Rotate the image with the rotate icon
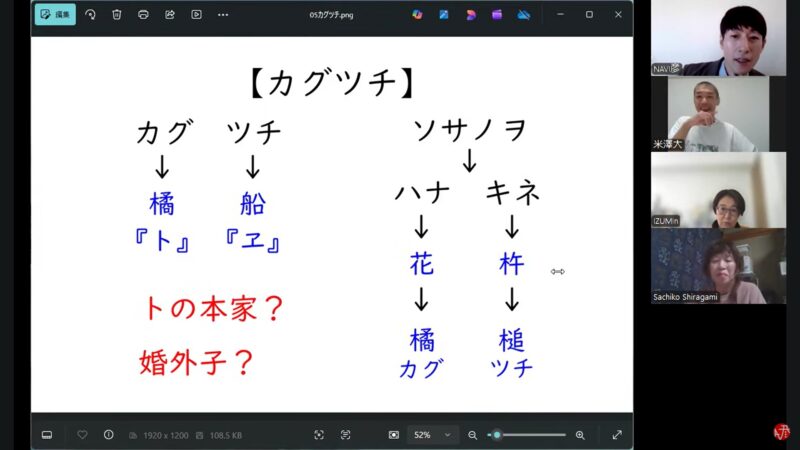800x450 pixels. click(90, 14)
